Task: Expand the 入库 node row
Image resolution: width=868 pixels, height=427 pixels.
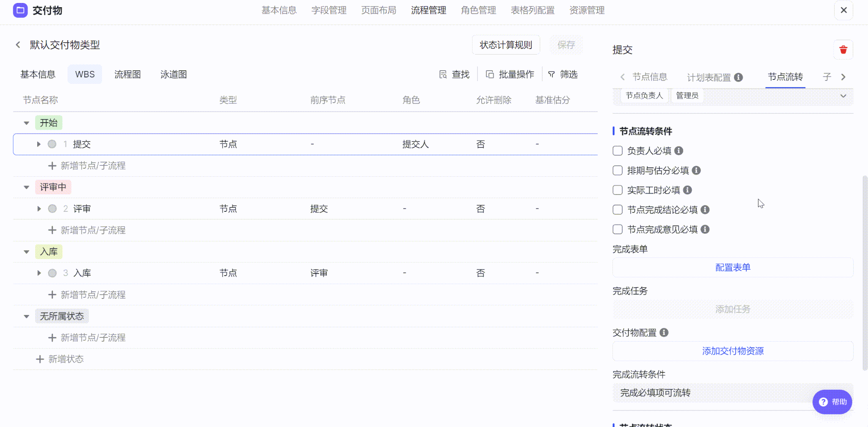Action: (x=39, y=273)
